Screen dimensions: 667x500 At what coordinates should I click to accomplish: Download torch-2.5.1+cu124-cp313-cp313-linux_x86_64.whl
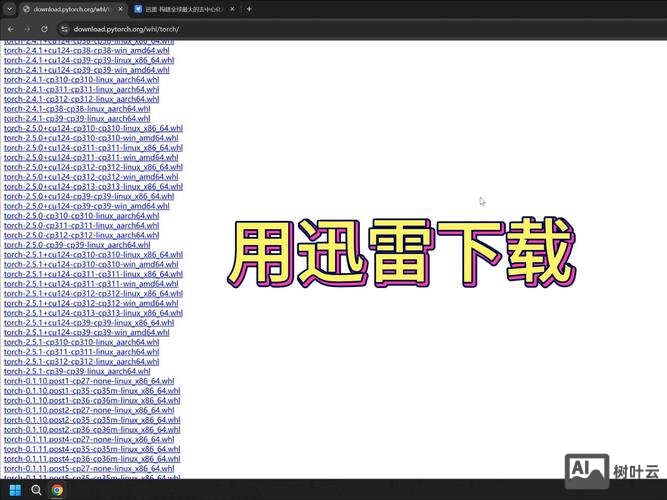point(93,313)
